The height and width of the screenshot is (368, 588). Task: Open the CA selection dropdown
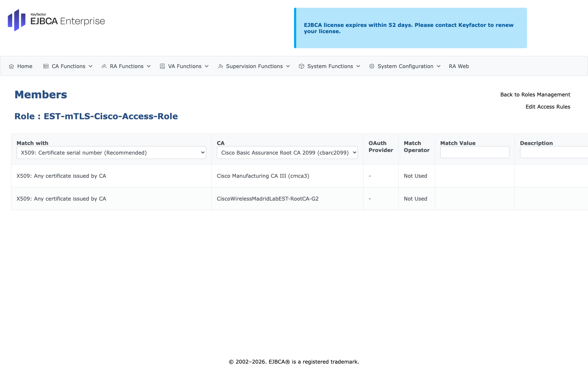[x=287, y=153]
